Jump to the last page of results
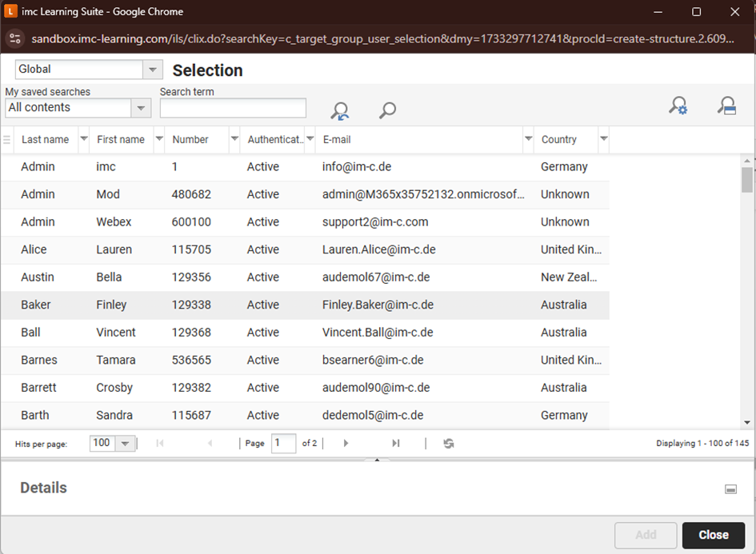Viewport: 756px width, 554px height. coord(395,443)
